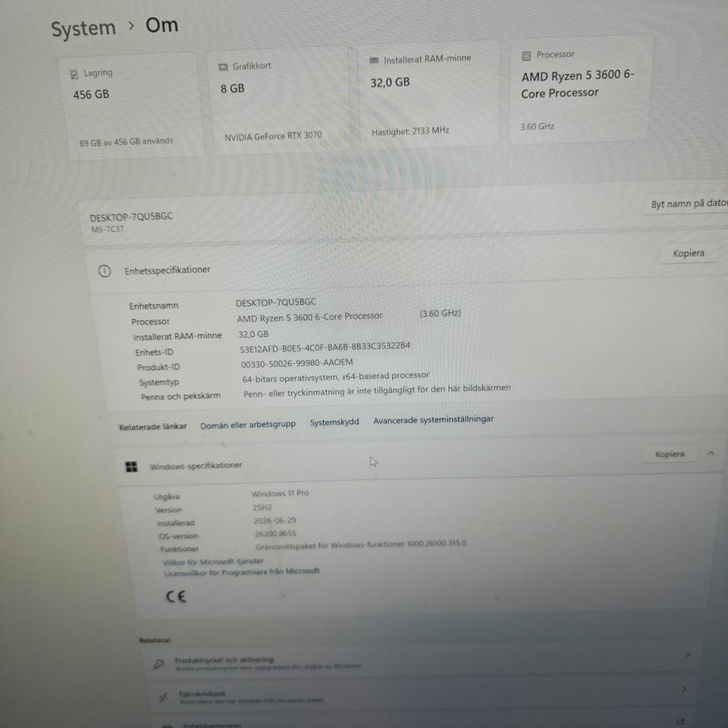Click DESKTOP-7QU5BGC in the Enhetsnamn row
Screen dimensions: 728x728
click(x=276, y=303)
